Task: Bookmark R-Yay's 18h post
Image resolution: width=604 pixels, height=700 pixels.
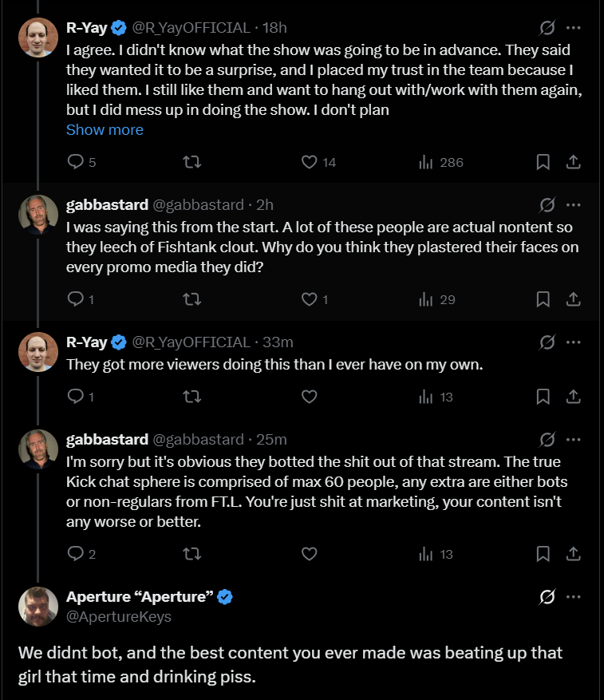Action: [543, 162]
